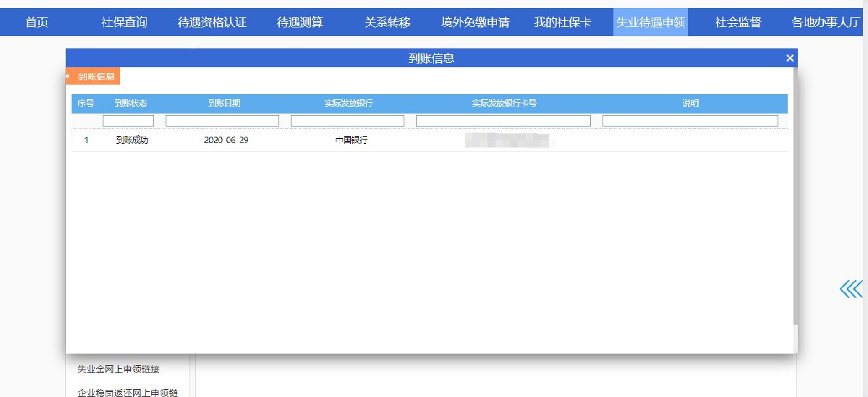Sort by the 到账日期 column header
This screenshot has height=397, width=868.
coord(224,103)
